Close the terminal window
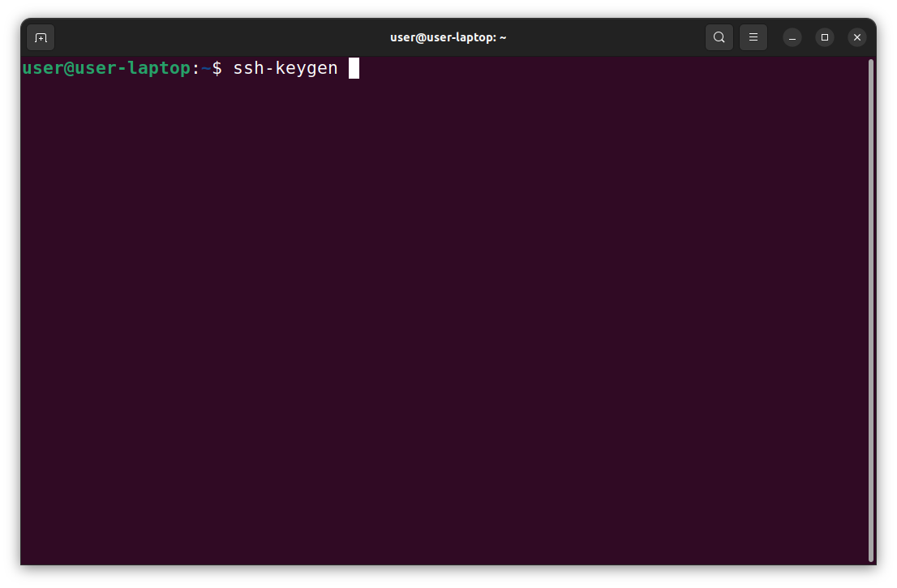The image size is (897, 588). tap(857, 37)
